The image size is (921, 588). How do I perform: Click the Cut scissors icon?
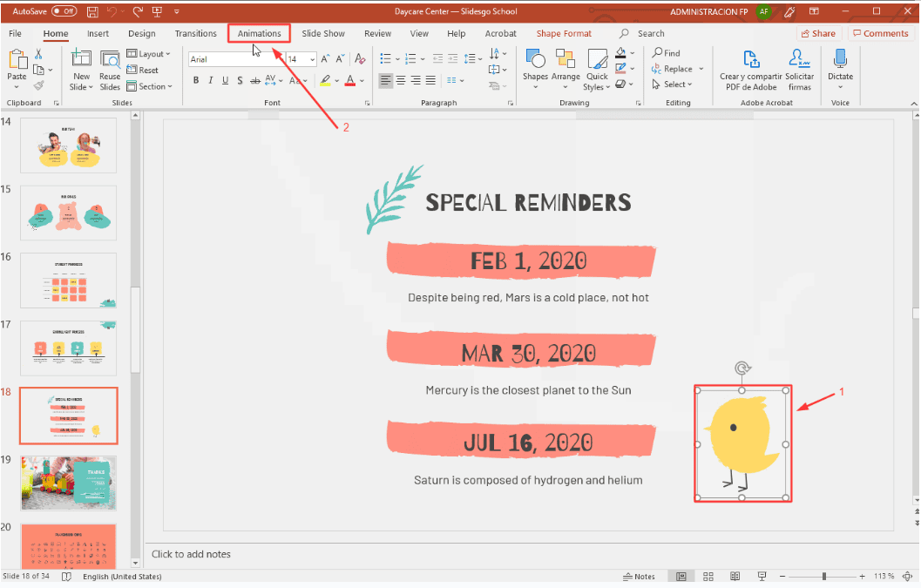point(38,54)
